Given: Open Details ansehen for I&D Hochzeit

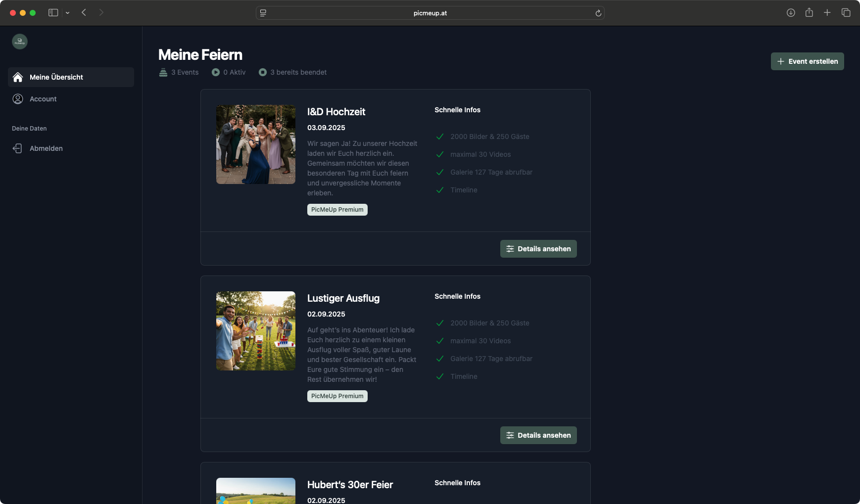Looking at the screenshot, I should 538,249.
